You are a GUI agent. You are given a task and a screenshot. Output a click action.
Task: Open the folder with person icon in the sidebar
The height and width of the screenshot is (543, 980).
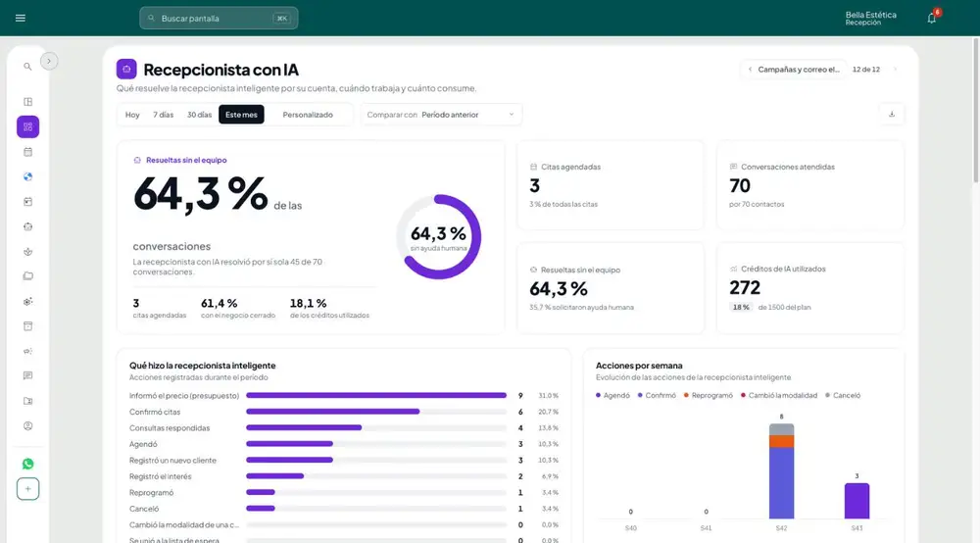(27, 401)
